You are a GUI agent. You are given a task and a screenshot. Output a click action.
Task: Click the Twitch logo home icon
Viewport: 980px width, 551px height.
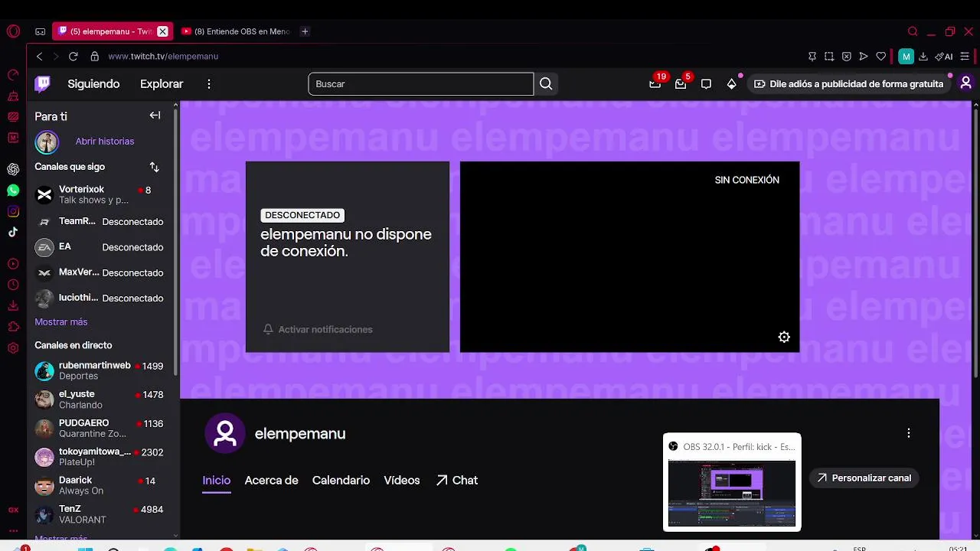pyautogui.click(x=43, y=83)
